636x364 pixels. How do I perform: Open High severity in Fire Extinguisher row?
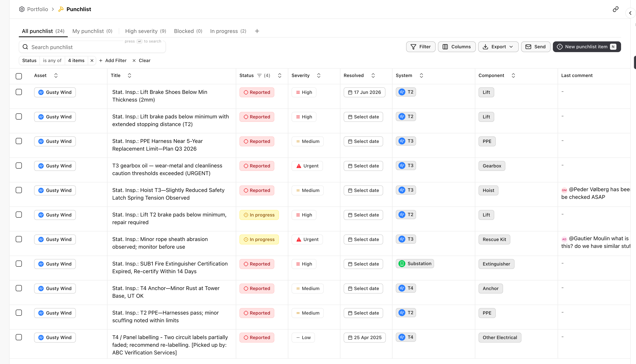point(304,264)
